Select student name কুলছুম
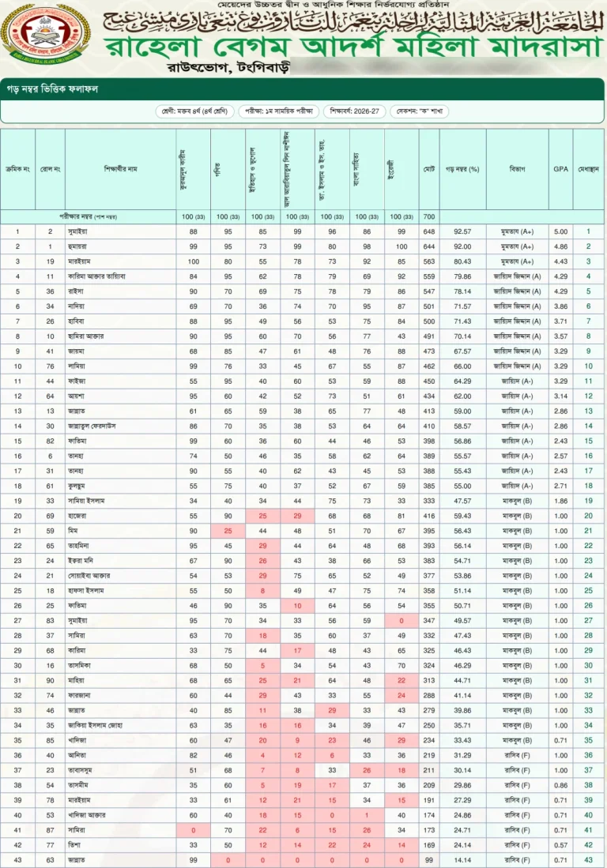Viewport: 607px width, 868px height. click(77, 486)
